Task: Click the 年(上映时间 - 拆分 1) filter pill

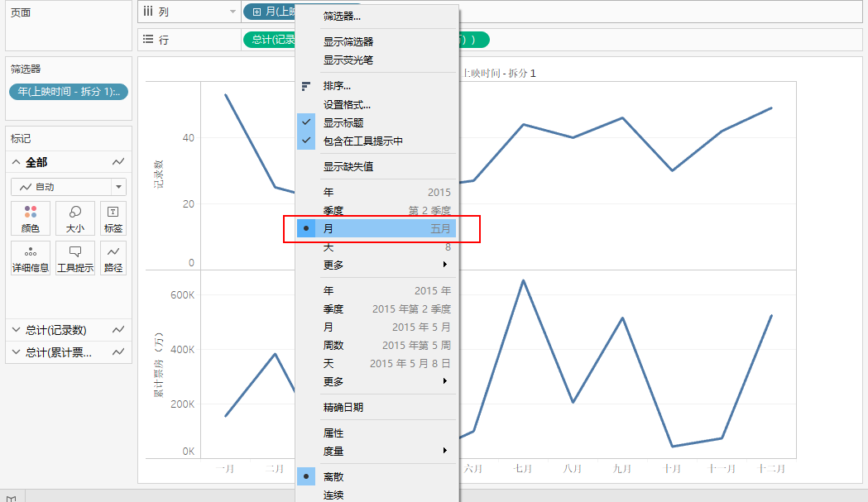Action: point(67,92)
